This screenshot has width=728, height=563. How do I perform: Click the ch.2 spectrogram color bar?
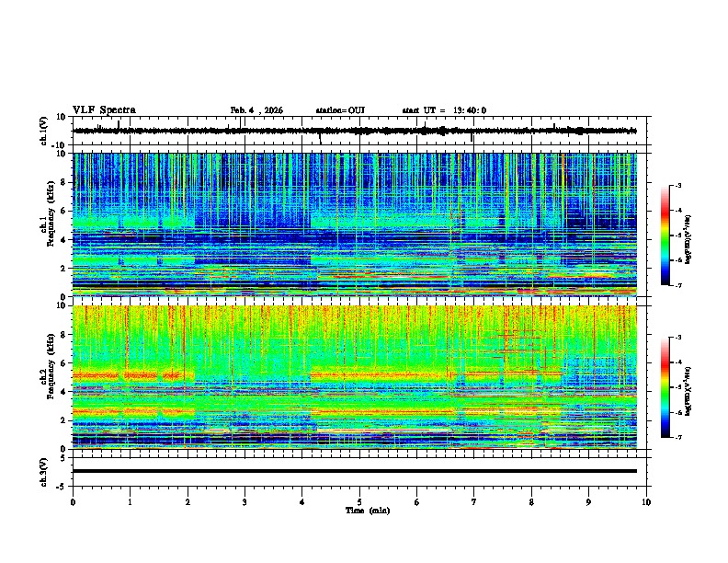click(665, 387)
